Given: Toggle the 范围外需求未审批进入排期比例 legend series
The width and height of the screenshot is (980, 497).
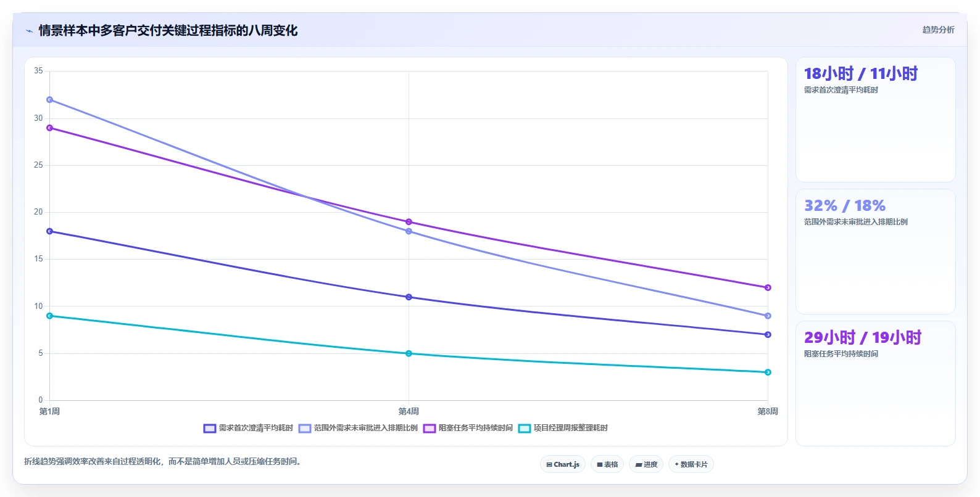Looking at the screenshot, I should tap(358, 428).
